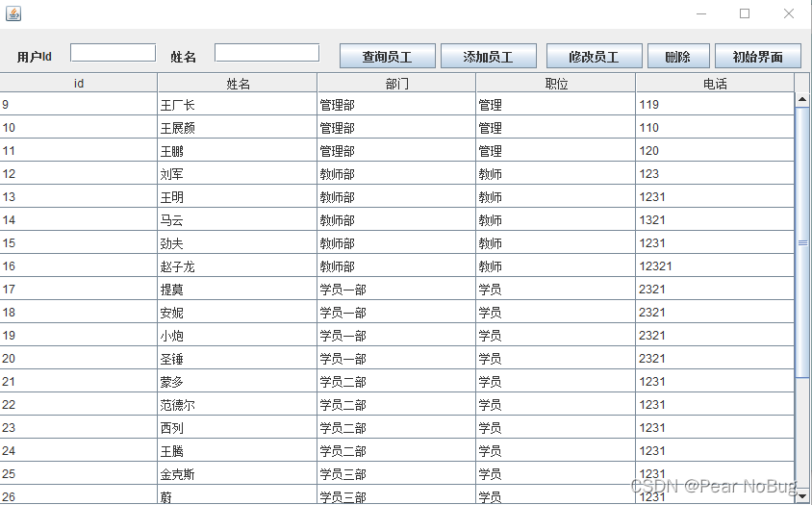Click the vertical scrollbar thumb

[x=802, y=241]
